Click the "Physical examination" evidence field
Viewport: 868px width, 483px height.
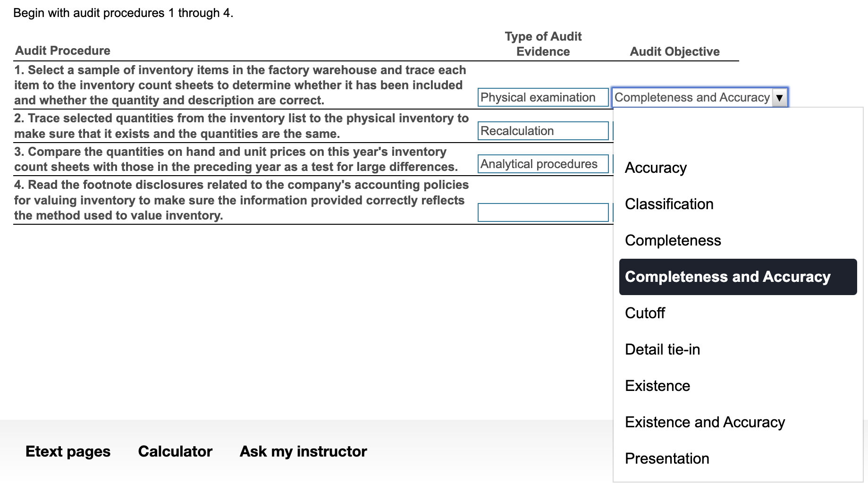click(543, 97)
